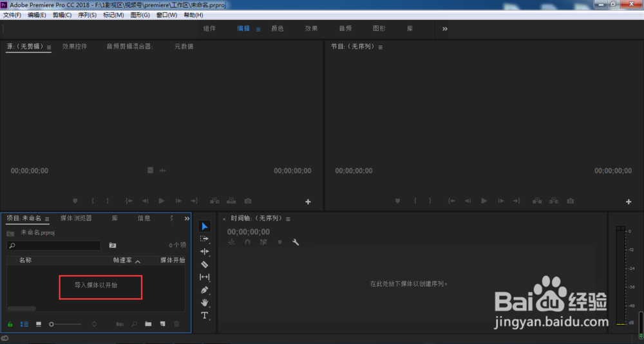
Task: Open the 文件(F) menu
Action: pyautogui.click(x=12, y=15)
